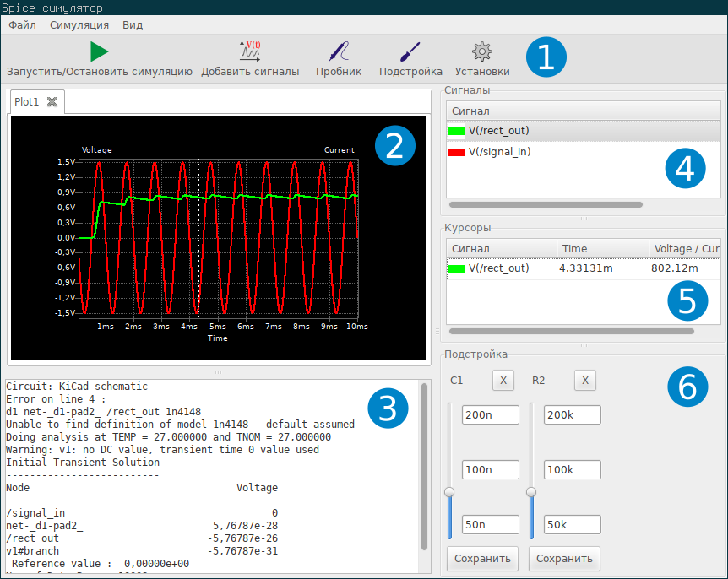
Task: Click the R2 vertical slider handle
Action: coord(531,491)
